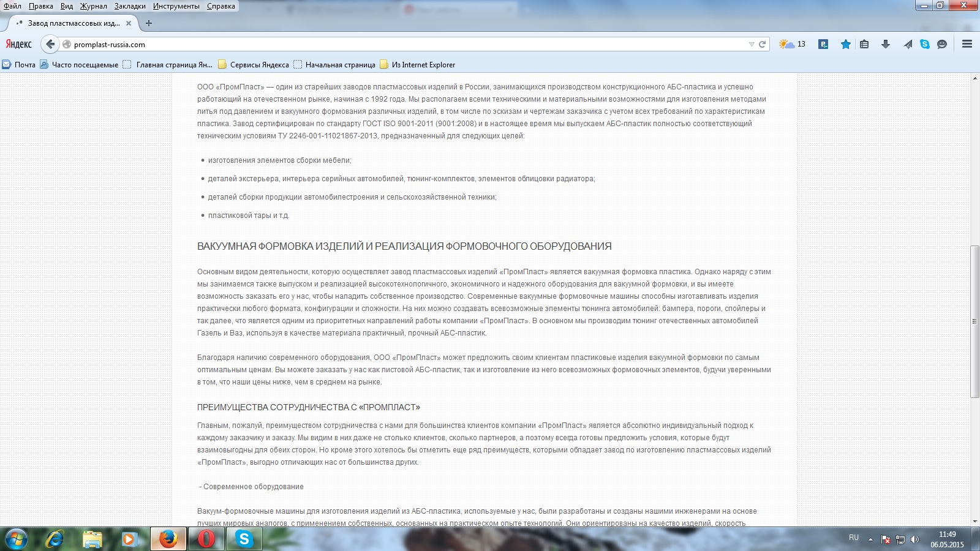Open the blue P password manager extension
The height and width of the screenshot is (551, 980).
[823, 44]
